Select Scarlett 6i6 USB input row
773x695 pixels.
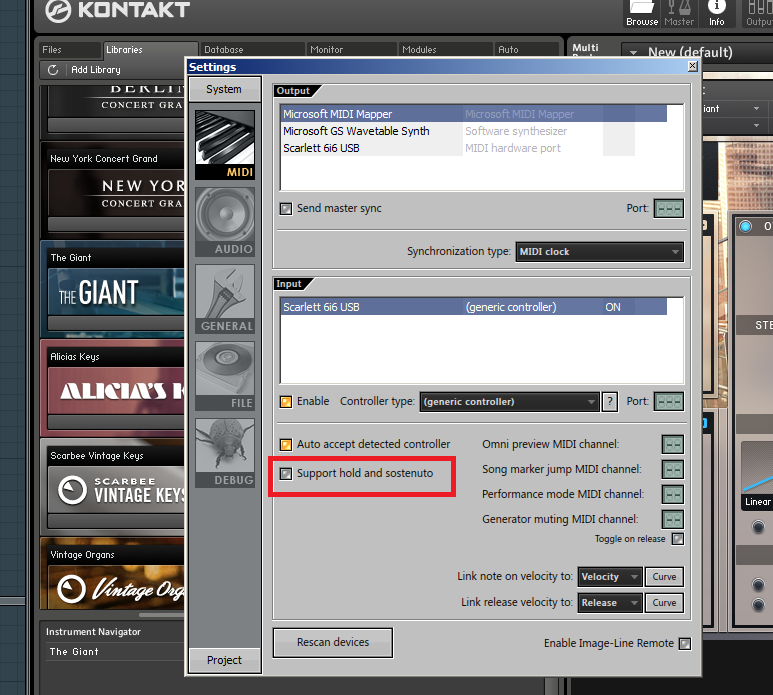point(473,307)
